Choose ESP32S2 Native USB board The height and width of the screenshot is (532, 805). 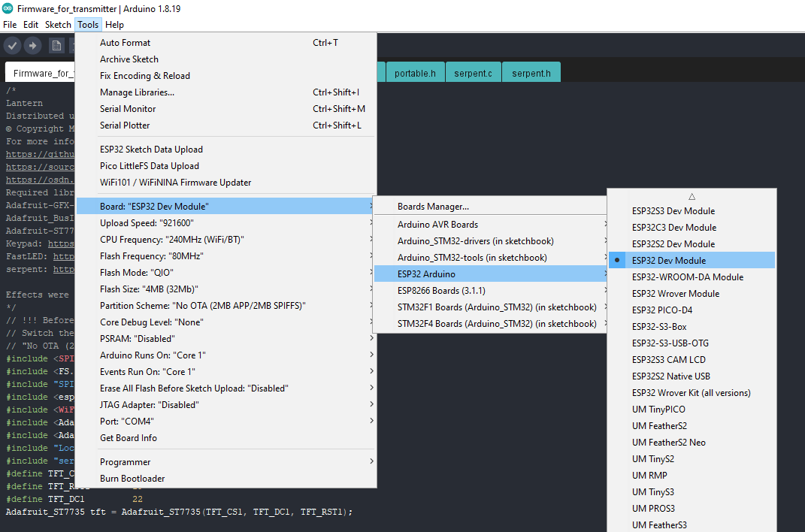click(692, 376)
